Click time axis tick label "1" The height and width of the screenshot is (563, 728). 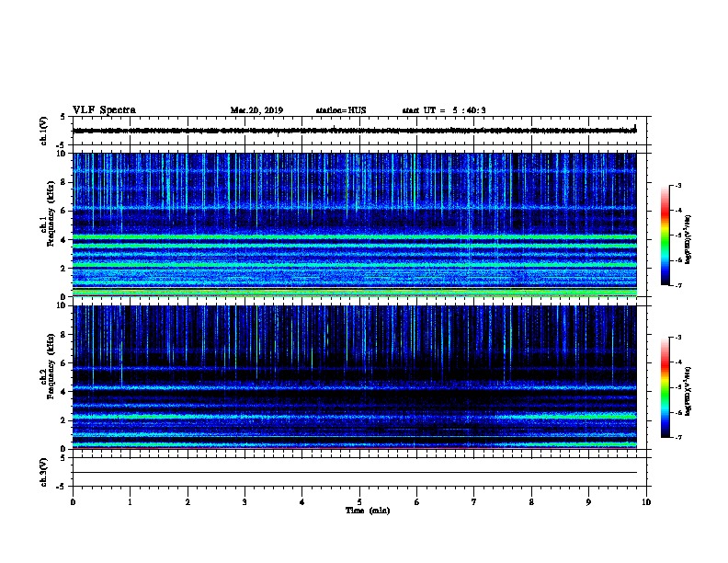point(130,502)
